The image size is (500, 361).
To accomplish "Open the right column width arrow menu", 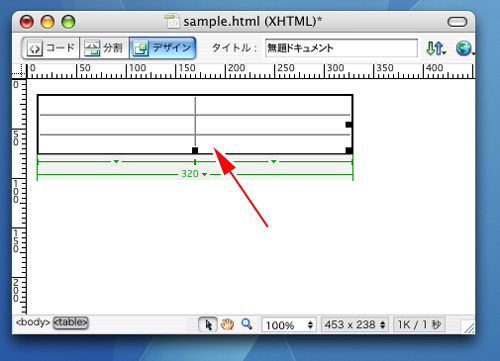I will pyautogui.click(x=274, y=162).
